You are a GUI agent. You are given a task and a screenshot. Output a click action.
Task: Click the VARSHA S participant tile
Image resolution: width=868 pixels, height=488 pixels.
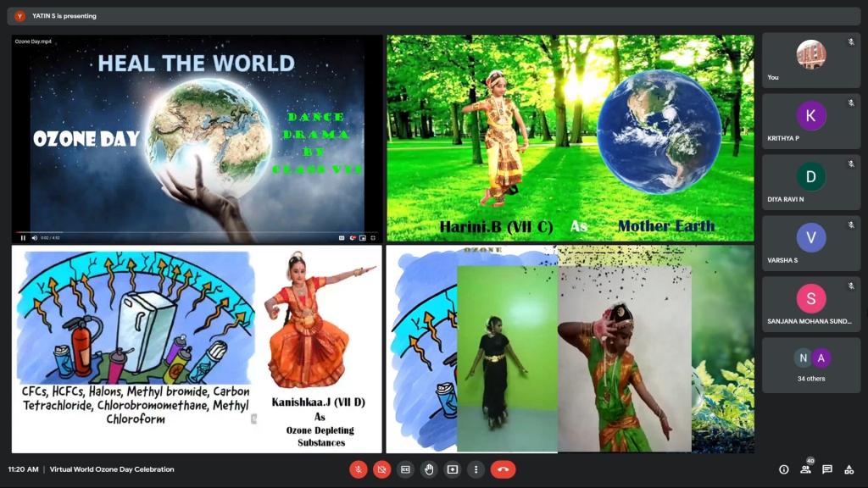[x=810, y=243]
